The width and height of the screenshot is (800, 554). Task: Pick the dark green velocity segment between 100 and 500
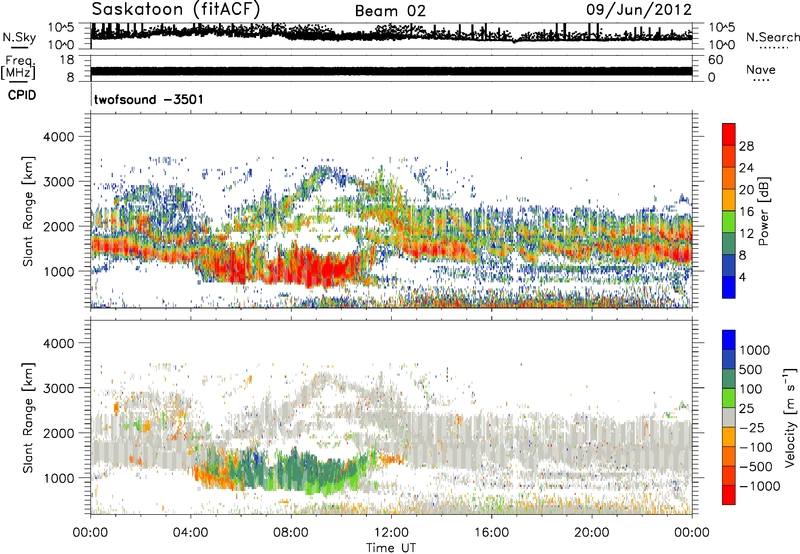click(729, 379)
